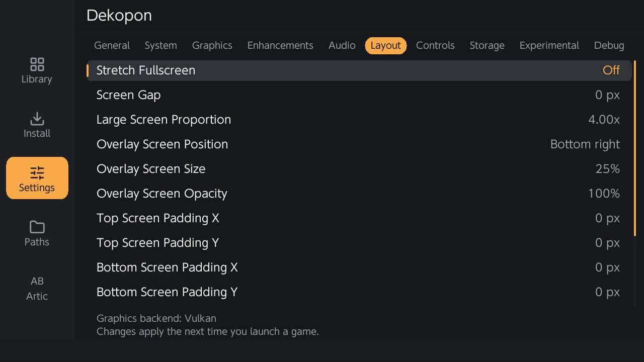Select the Bottom Screen Padding Y row

click(359, 292)
